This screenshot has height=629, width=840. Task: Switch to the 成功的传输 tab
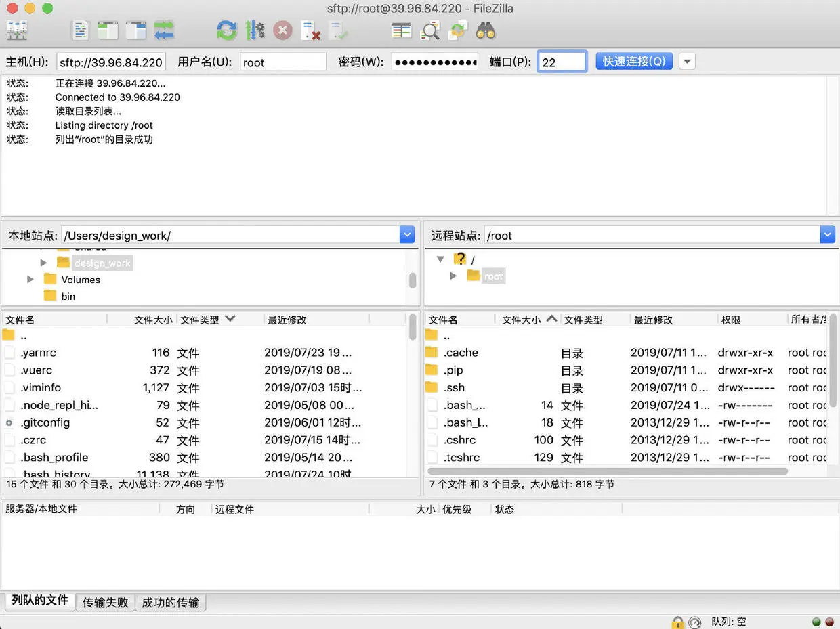tap(171, 602)
